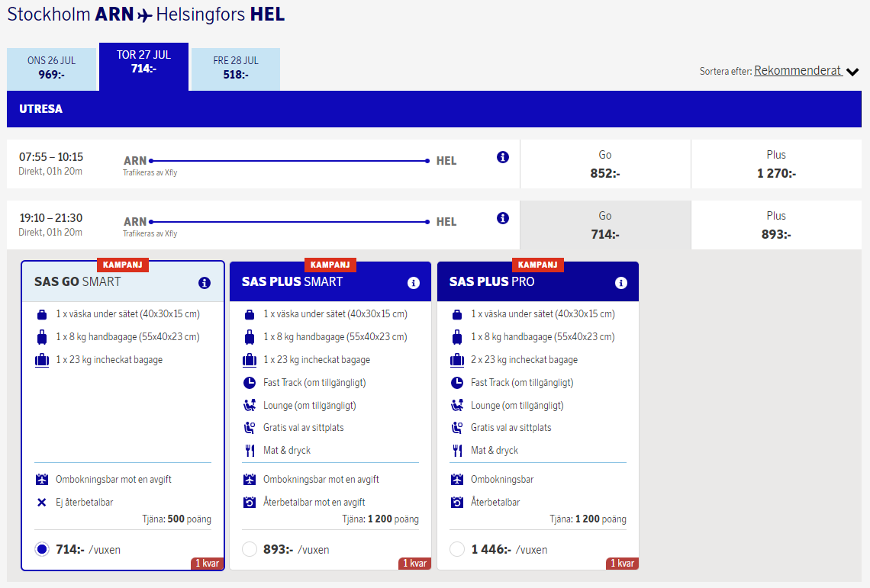This screenshot has height=588, width=870.
Task: Switch to FRE 28 JUL date tab
Action: pyautogui.click(x=236, y=68)
